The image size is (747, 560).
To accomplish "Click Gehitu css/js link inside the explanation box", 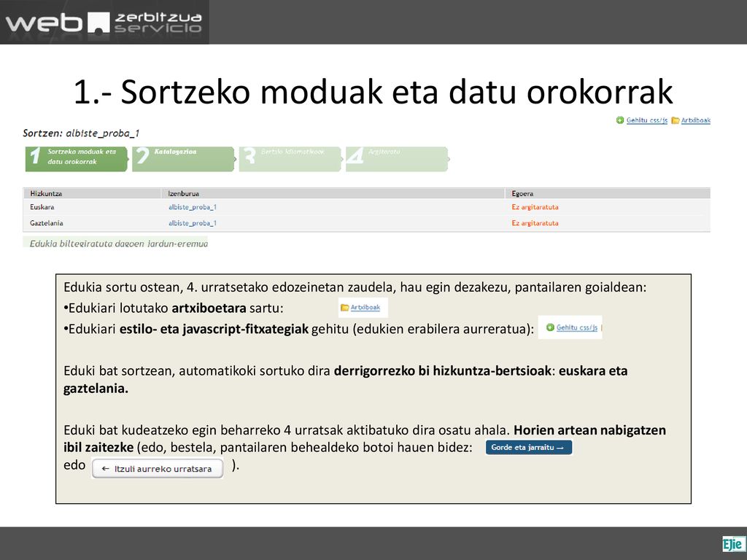I will click(577, 327).
